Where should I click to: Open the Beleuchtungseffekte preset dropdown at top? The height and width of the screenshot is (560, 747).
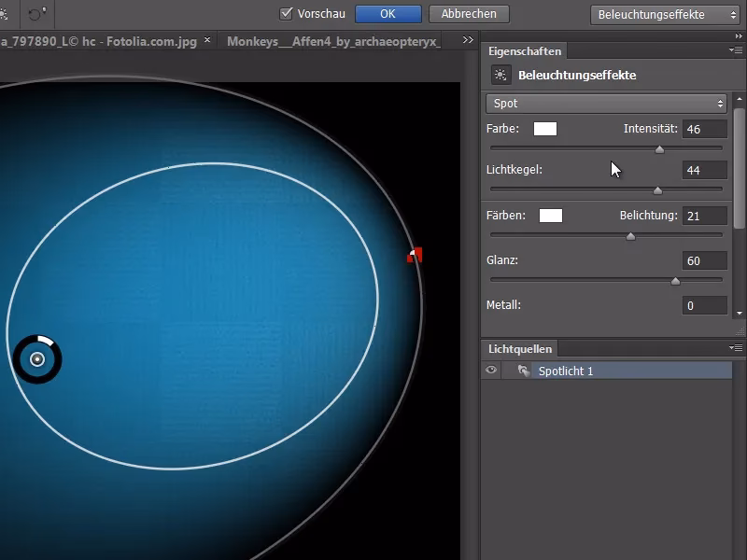click(665, 14)
